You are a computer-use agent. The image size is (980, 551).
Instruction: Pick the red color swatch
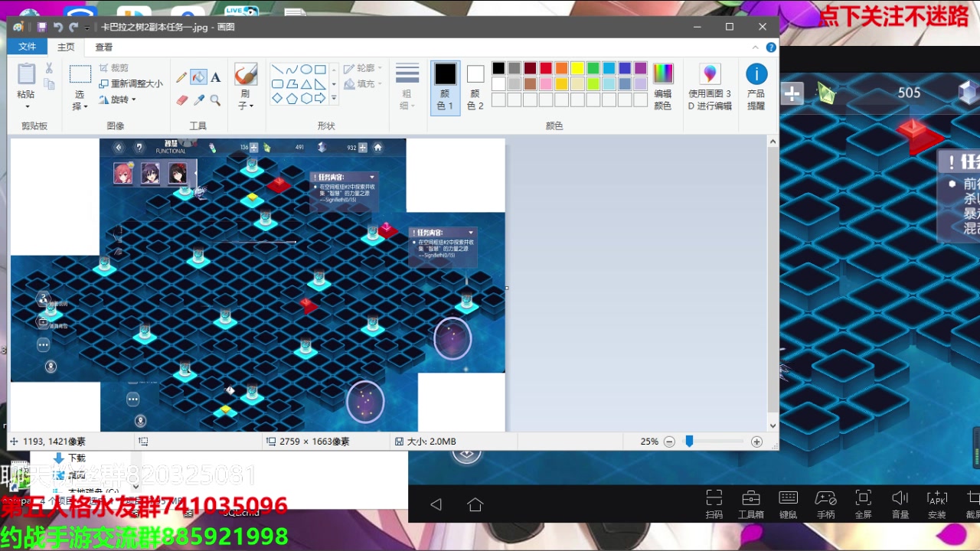pos(546,68)
